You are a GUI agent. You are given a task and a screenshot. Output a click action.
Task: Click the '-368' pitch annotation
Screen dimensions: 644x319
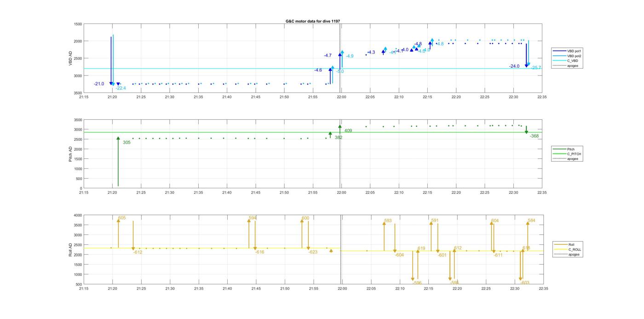(534, 136)
